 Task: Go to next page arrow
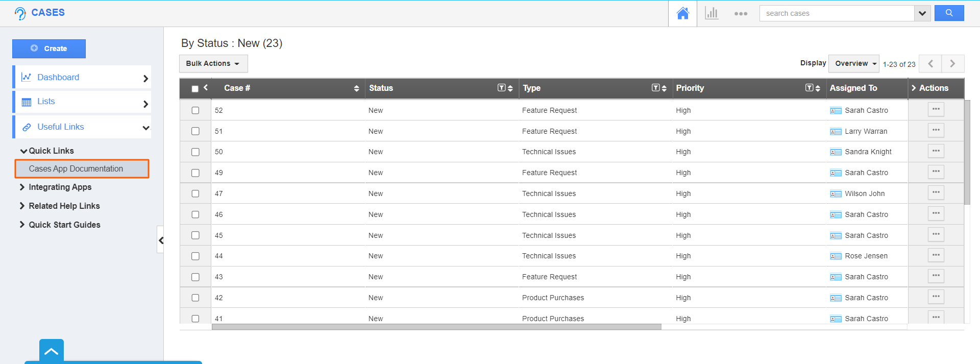tap(952, 64)
